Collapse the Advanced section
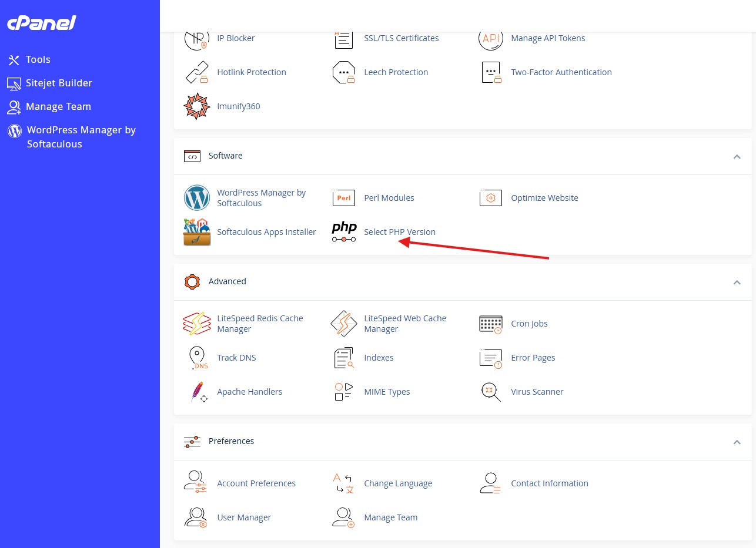 [x=737, y=282]
